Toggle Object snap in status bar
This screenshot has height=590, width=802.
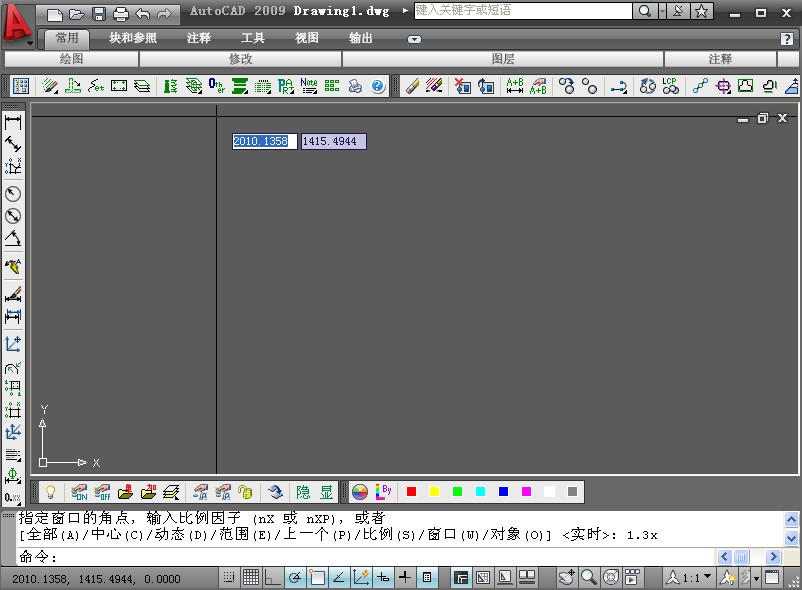click(x=317, y=578)
